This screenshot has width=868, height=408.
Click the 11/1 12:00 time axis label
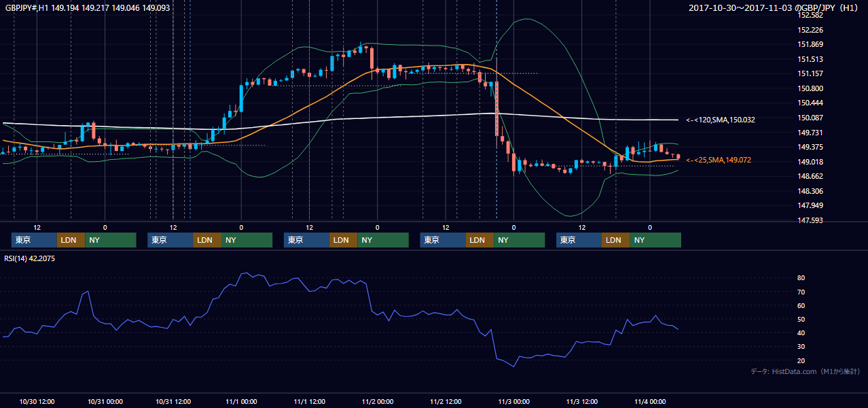[x=309, y=402]
